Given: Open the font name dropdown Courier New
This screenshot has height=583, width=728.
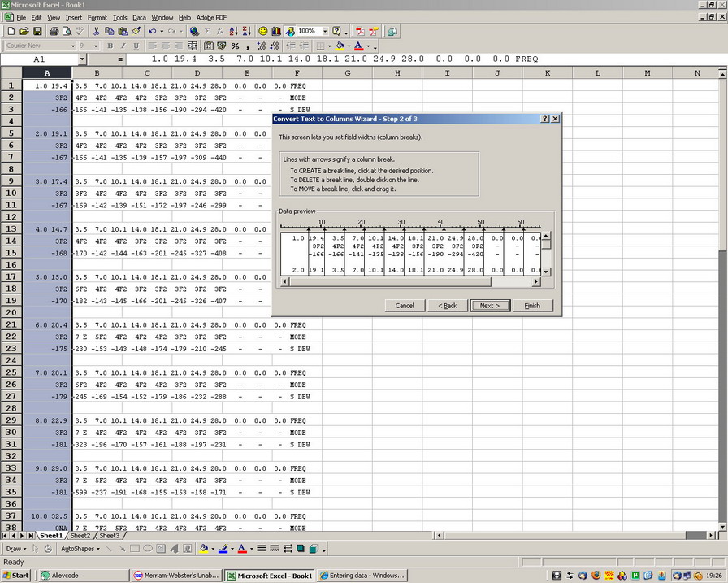Looking at the screenshot, I should click(73, 46).
